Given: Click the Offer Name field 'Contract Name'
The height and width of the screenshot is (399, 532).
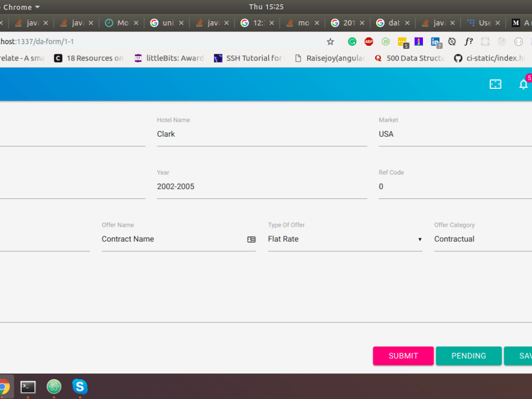Looking at the screenshot, I should pos(179,239).
